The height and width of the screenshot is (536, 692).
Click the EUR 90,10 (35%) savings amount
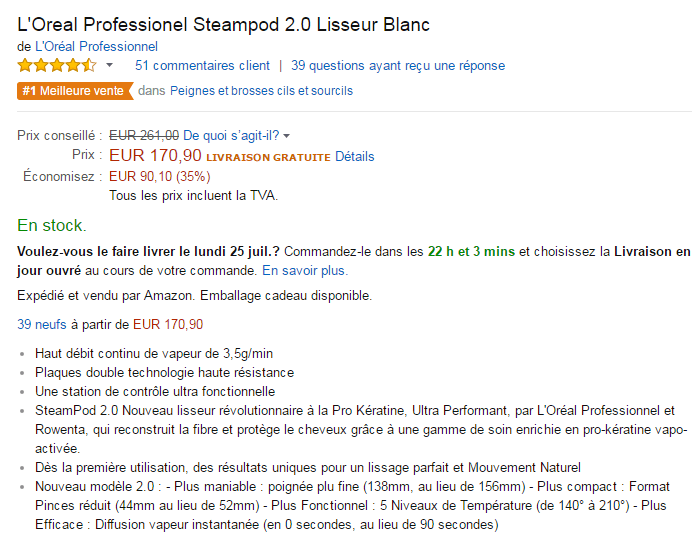tap(152, 176)
